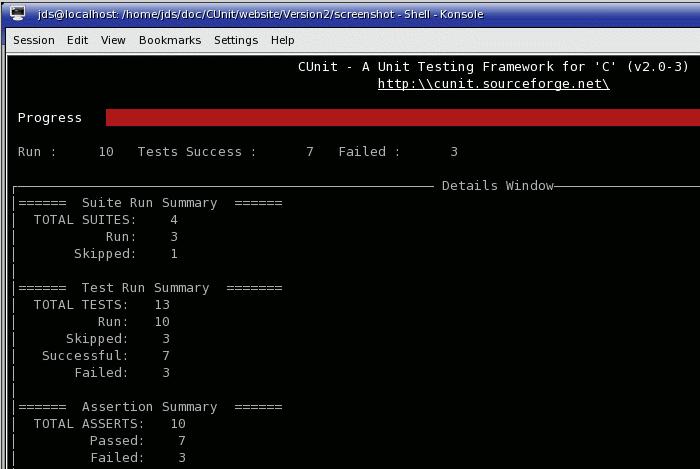Select the CUnit framework heading text

click(493, 66)
